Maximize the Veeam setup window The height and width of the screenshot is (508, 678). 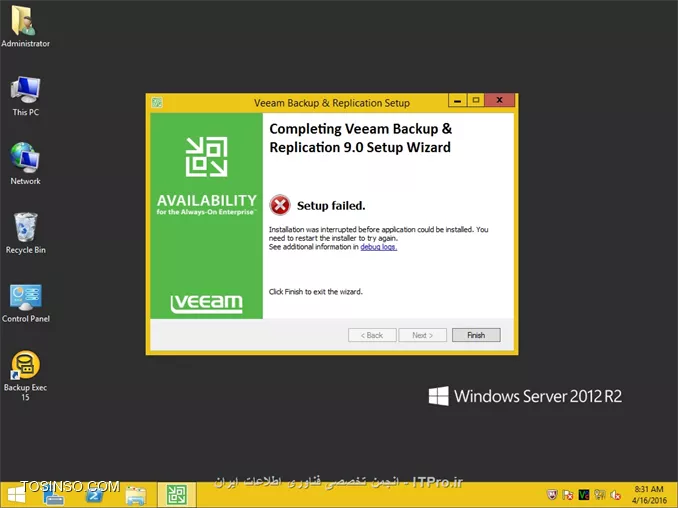click(x=476, y=100)
